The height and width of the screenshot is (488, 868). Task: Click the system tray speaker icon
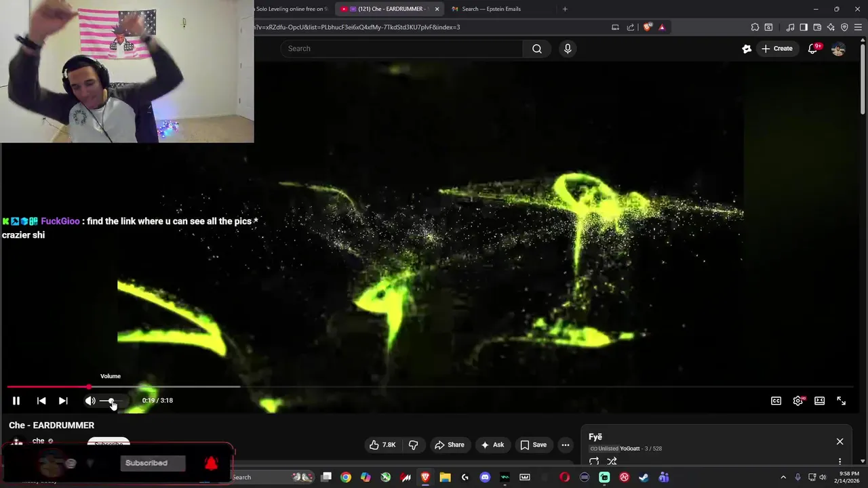pyautogui.click(x=823, y=477)
